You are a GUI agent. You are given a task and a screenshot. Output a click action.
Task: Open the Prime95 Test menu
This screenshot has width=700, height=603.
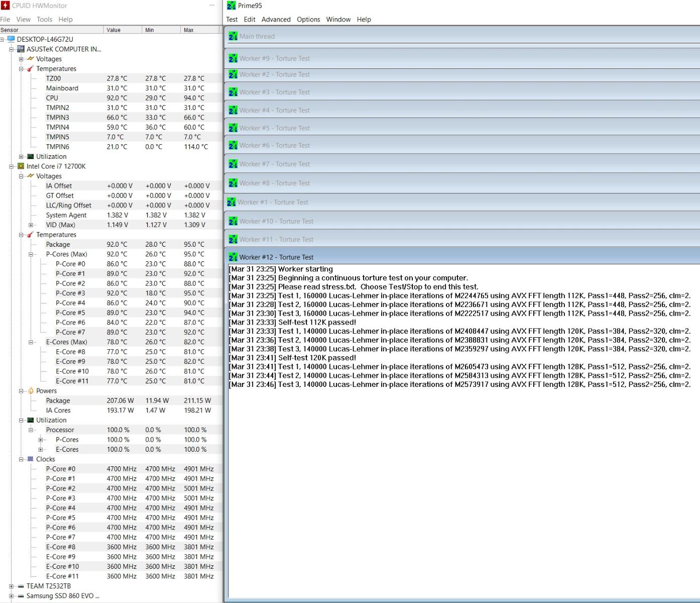[x=232, y=20]
